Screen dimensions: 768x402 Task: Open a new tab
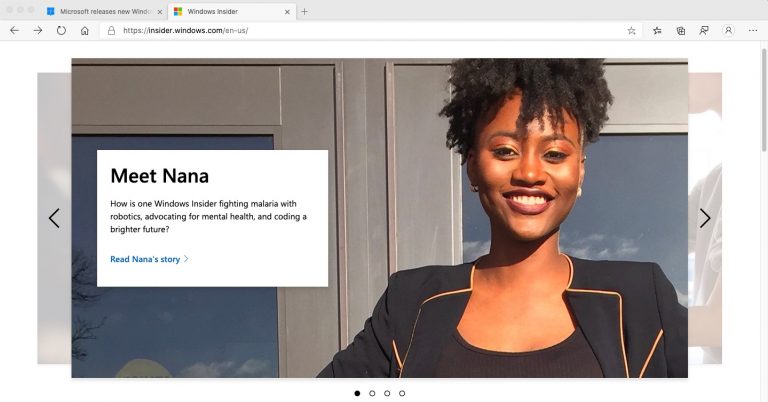tap(304, 11)
